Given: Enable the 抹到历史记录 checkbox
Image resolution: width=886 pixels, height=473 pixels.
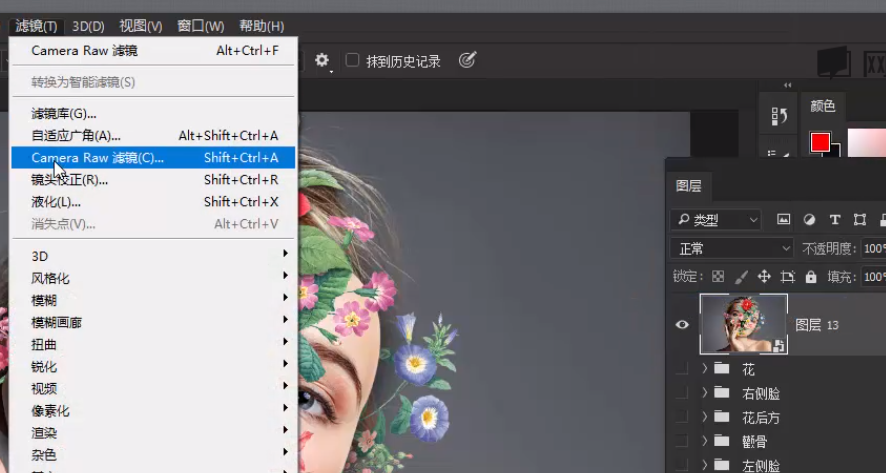Looking at the screenshot, I should (352, 60).
